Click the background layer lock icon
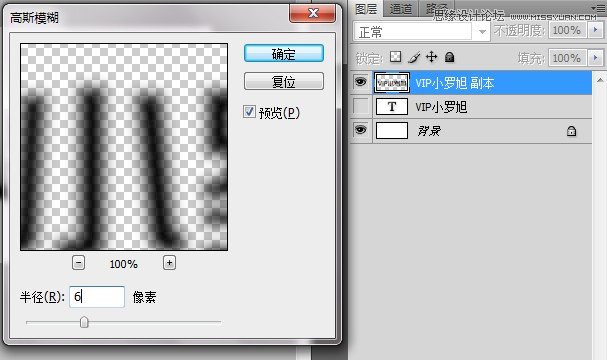Image resolution: width=607 pixels, height=360 pixels. (571, 131)
